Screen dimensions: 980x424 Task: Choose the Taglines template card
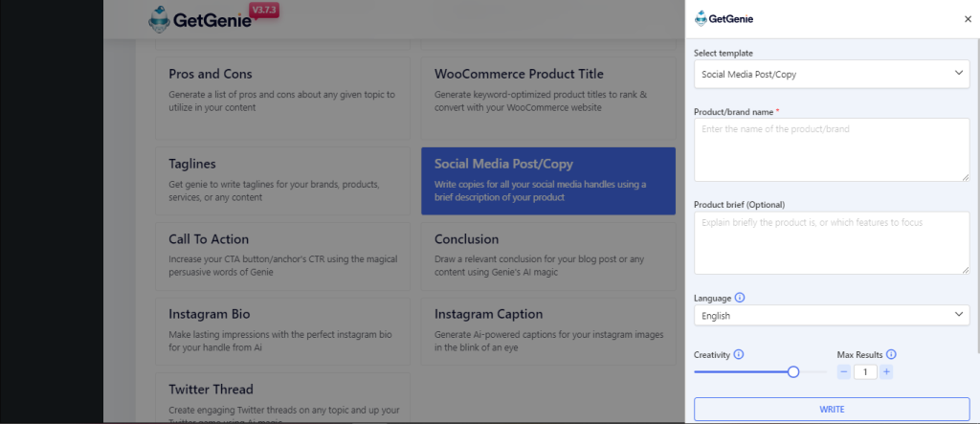pos(282,181)
